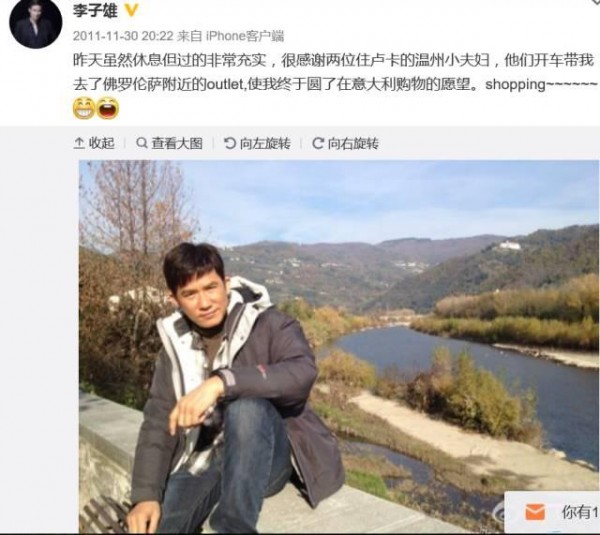Click the grinning teeth emoji
Viewport: 600px width, 535px height.
click(x=84, y=108)
